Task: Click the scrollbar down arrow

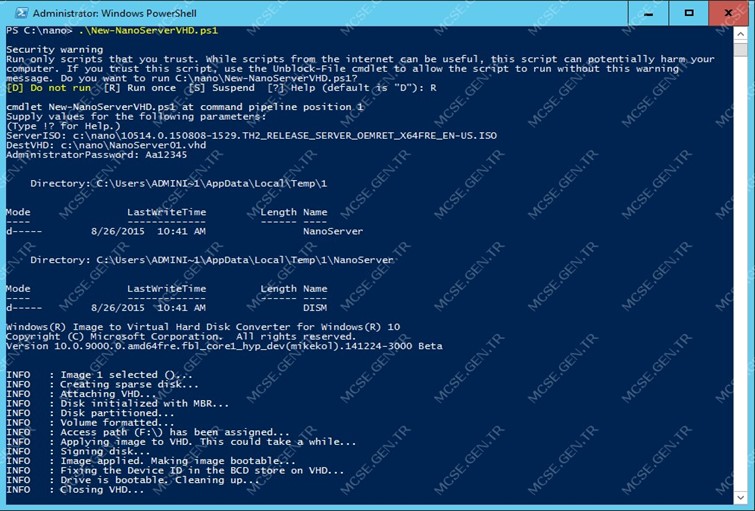Action: [741, 498]
